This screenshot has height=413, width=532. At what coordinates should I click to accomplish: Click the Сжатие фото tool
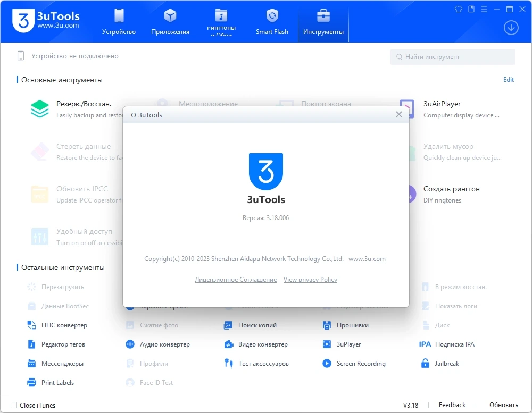tap(152, 325)
